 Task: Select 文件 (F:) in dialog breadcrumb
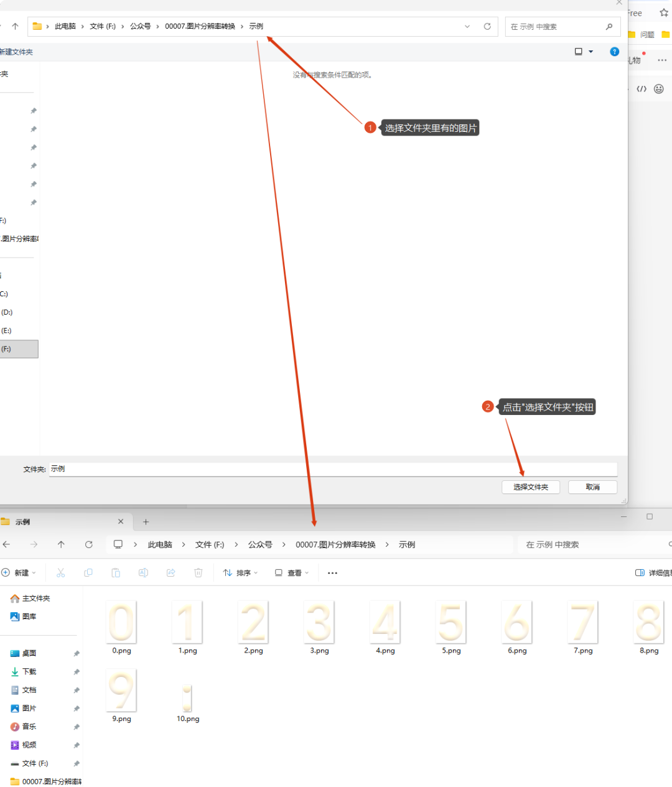pyautogui.click(x=103, y=26)
